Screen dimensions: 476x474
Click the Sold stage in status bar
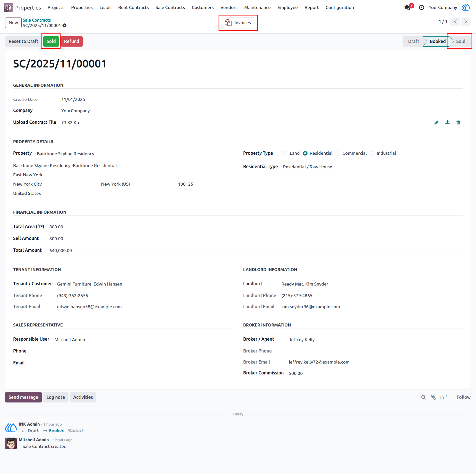(460, 41)
